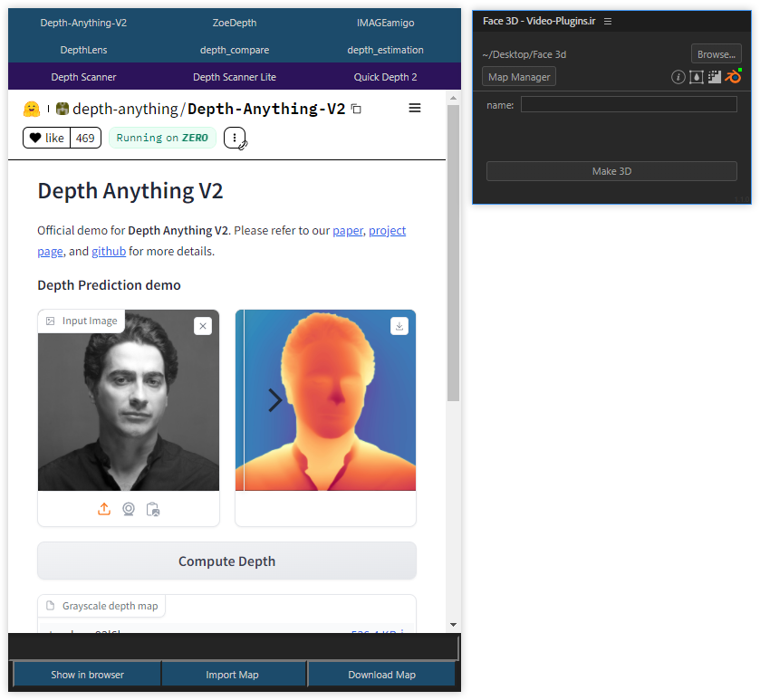Viewport: 760px width, 700px height.
Task: Copy the Depth-Anything-V2 space name
Action: (356, 109)
